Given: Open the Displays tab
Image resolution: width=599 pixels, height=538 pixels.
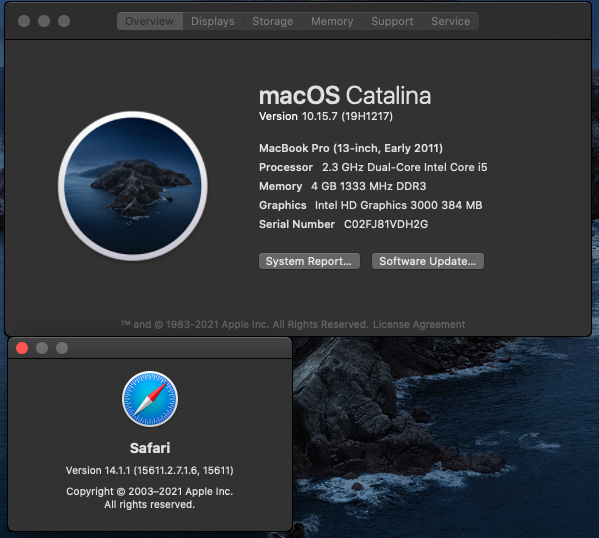Looking at the screenshot, I should pos(213,21).
